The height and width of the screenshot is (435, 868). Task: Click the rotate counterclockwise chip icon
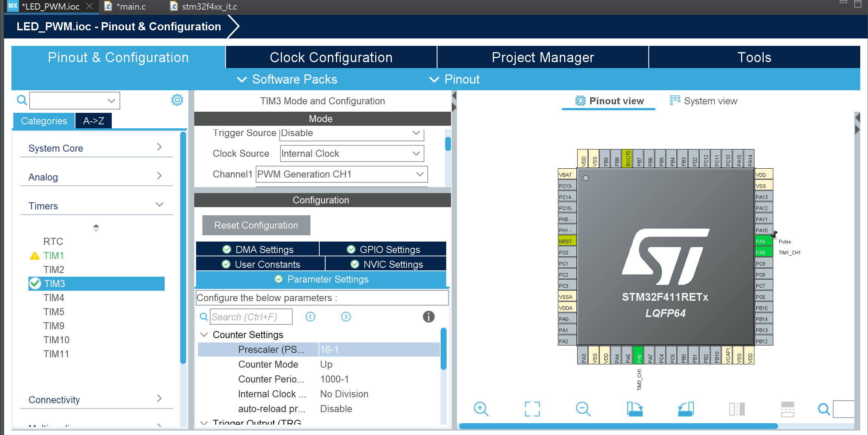click(x=686, y=409)
